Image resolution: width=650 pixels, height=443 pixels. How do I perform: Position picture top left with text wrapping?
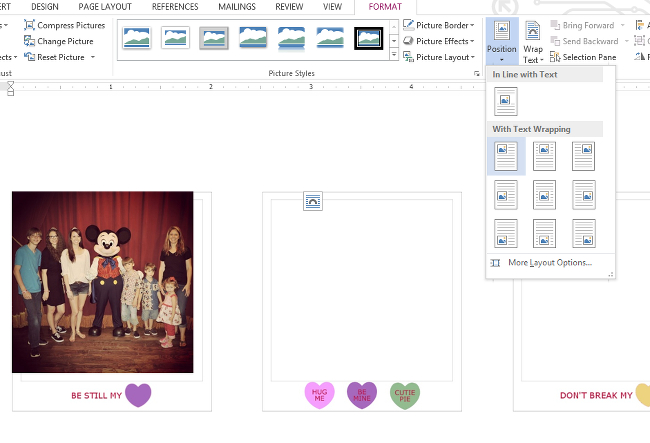[506, 156]
